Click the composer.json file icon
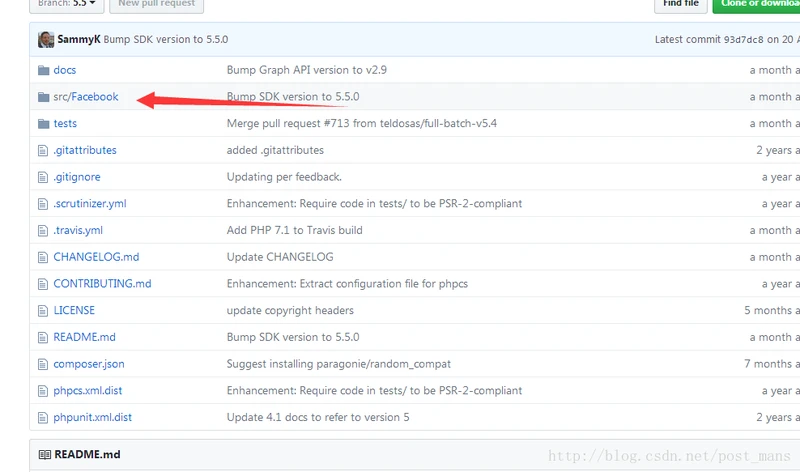This screenshot has height=472, width=800. [43, 364]
